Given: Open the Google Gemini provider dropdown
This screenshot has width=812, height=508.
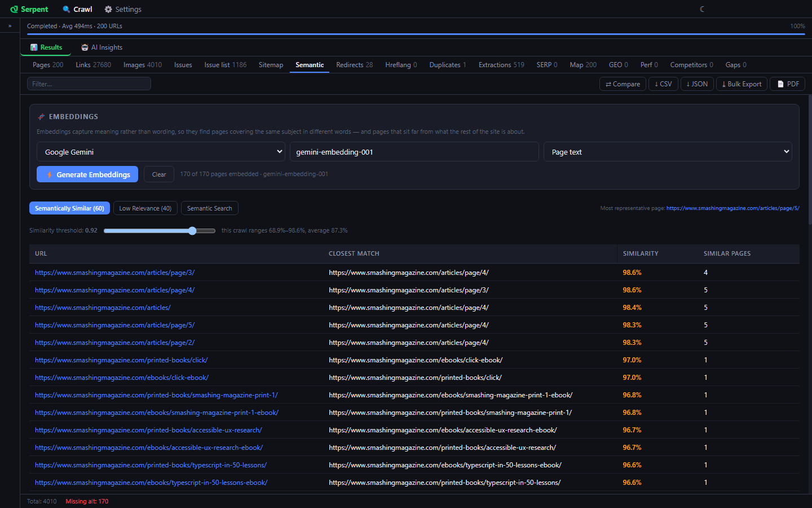Looking at the screenshot, I should 161,152.
